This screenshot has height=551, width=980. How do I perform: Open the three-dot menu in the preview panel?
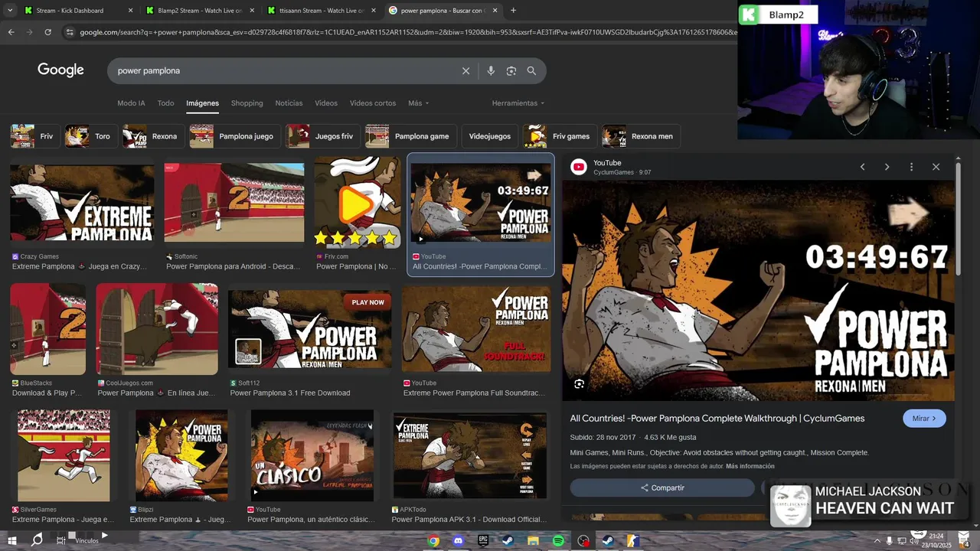911,167
